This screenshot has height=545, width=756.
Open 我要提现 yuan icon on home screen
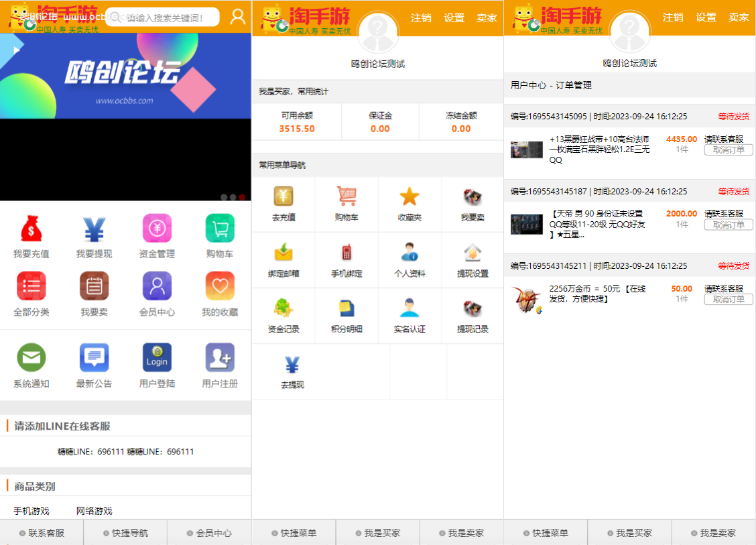point(94,229)
